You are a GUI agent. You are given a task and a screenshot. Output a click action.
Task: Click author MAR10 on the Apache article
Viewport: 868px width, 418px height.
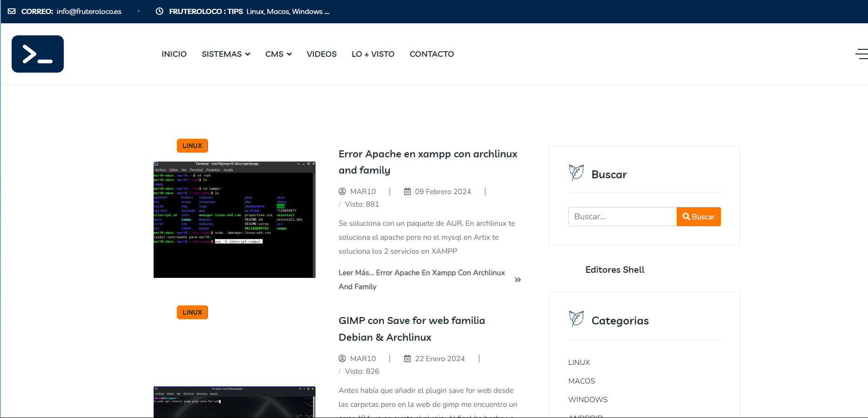pos(363,191)
